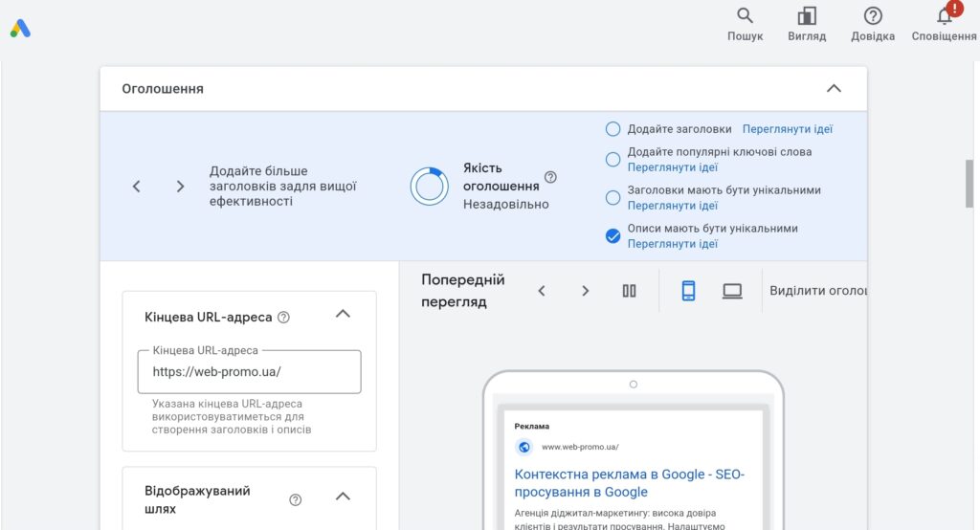Open Переглянути ідеї link for Додайте заголовки
980x530 pixels.
click(x=788, y=129)
